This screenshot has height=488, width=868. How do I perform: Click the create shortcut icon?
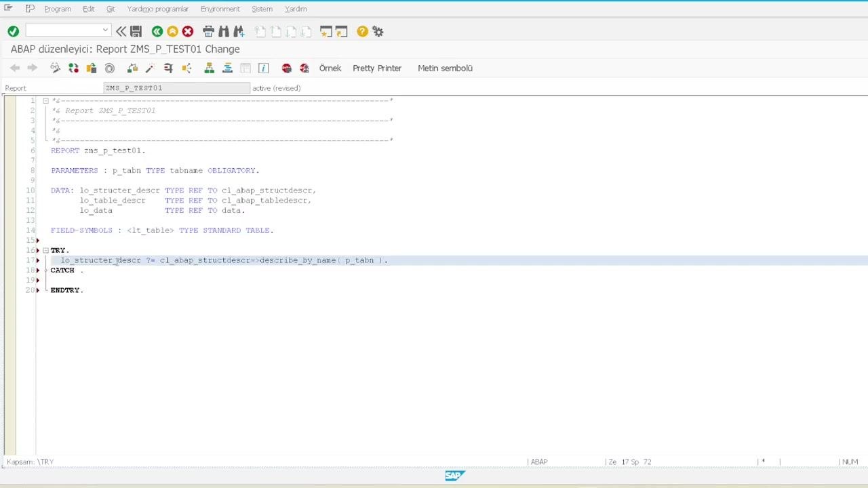pos(342,31)
